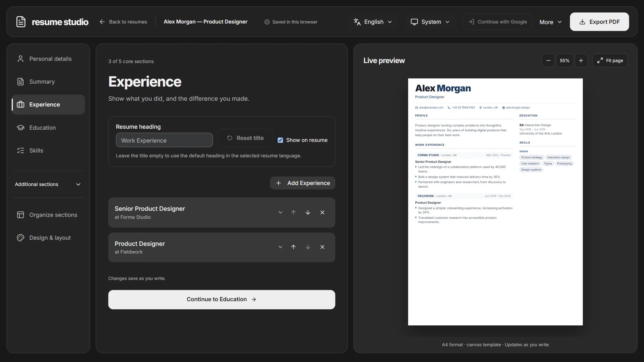Click the sign-in icon beside Continue with Google

point(471,22)
